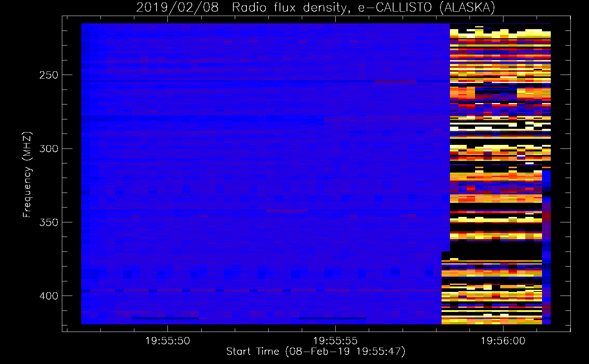Click the 300 frequency tick label
Screen dimensions: 589x364
pos(48,149)
